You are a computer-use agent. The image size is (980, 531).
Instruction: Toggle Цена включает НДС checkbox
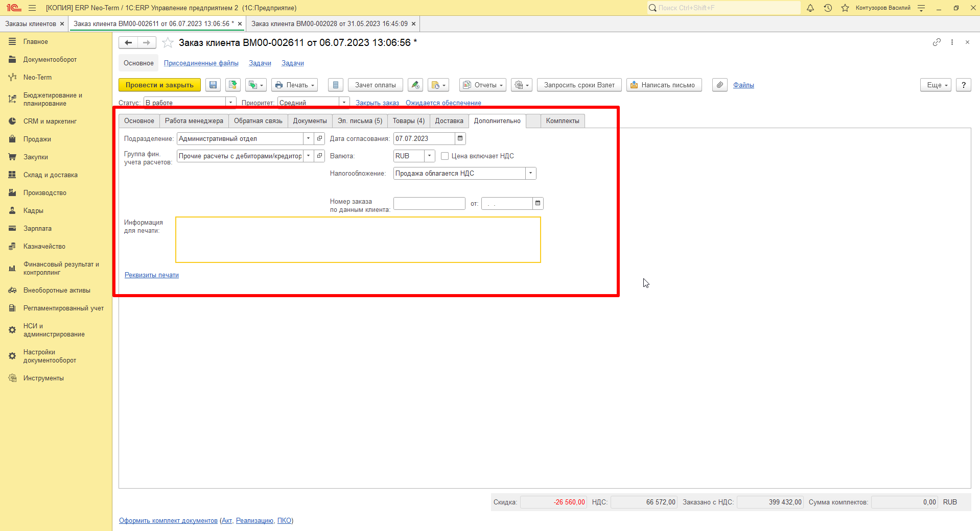(x=445, y=156)
